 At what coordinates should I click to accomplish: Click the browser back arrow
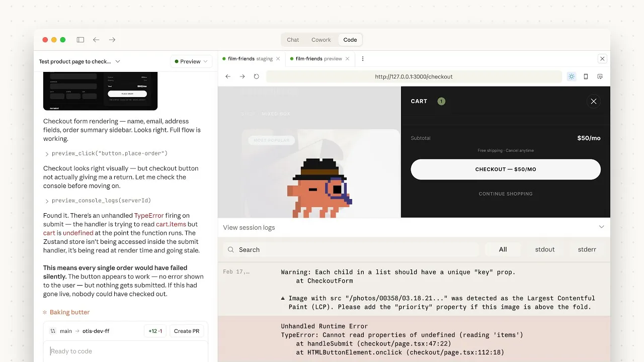(x=228, y=76)
